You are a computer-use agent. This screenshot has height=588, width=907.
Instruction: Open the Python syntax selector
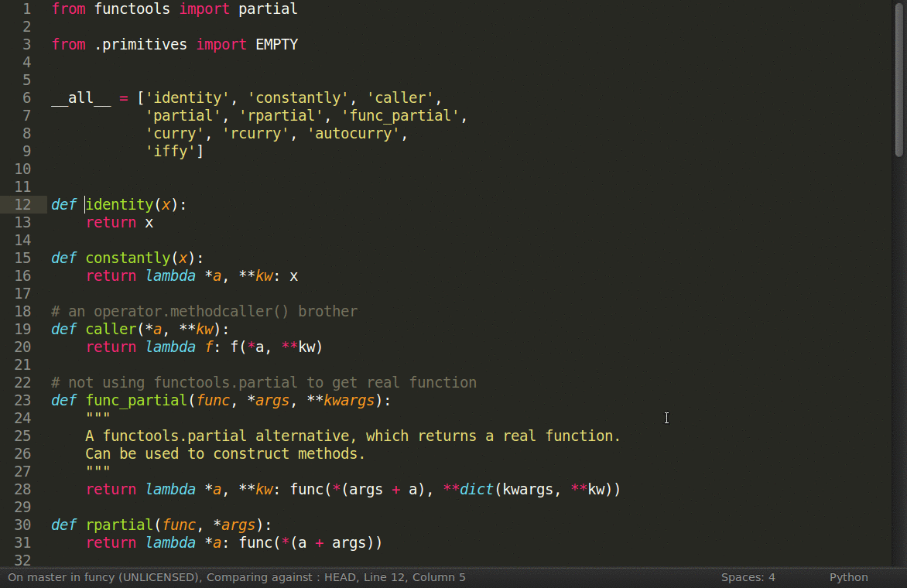pyautogui.click(x=849, y=577)
